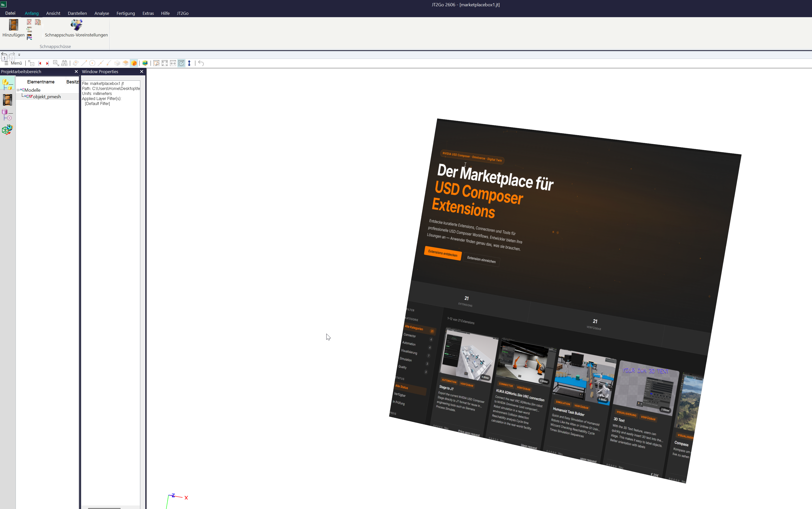This screenshot has width=812, height=509.
Task: Click the surface select filter icon
Action: click(76, 63)
